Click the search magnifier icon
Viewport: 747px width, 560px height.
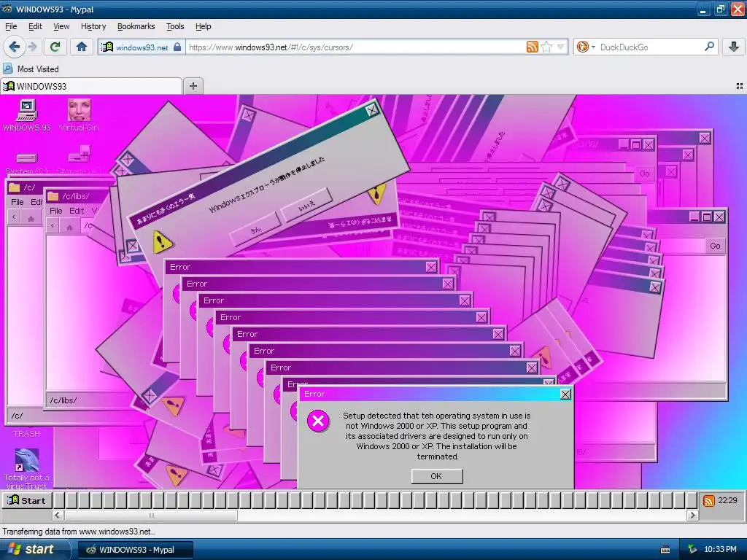(709, 47)
